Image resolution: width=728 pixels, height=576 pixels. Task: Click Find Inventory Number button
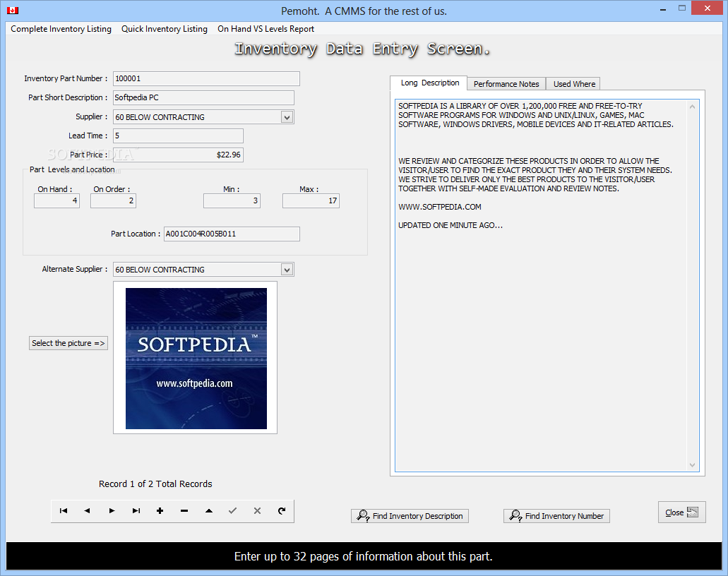pyautogui.click(x=556, y=516)
